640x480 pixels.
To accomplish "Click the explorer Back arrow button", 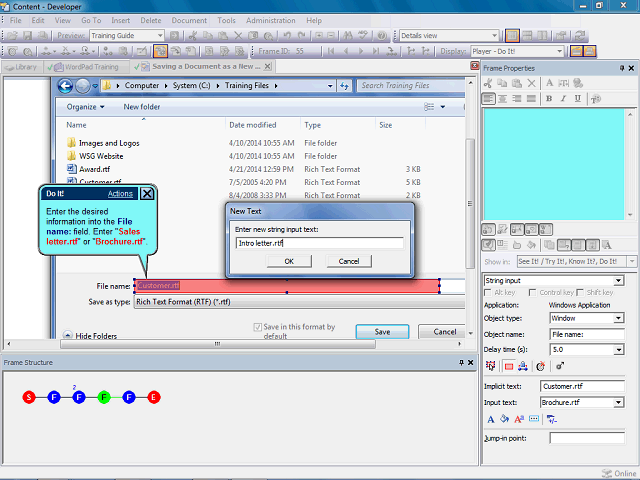I will (x=65, y=86).
